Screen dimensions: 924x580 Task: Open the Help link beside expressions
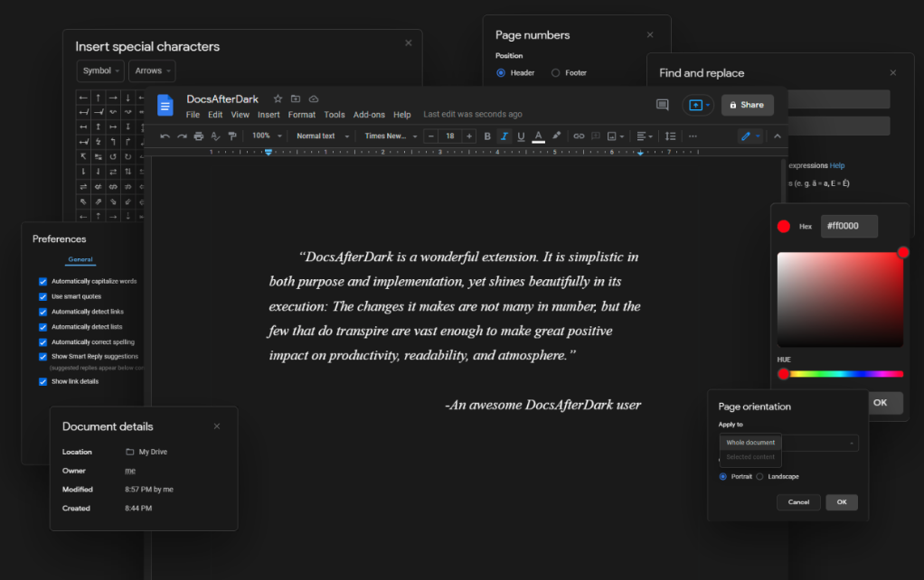[x=837, y=165]
